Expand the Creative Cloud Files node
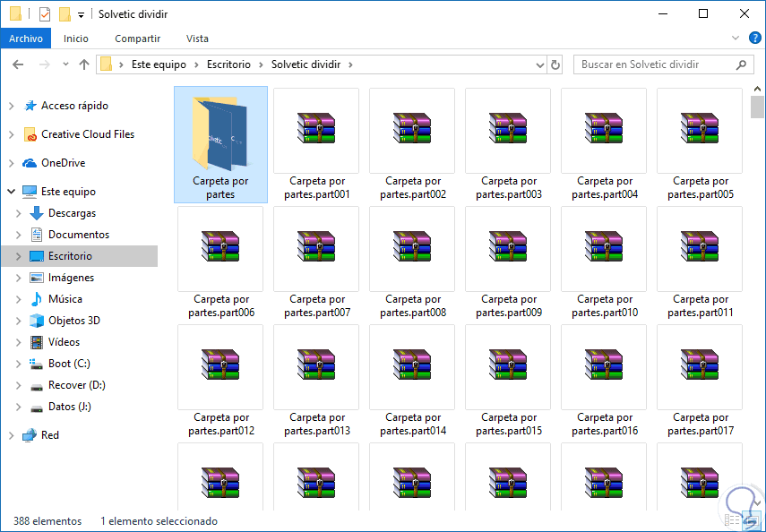The image size is (766, 532). click(12, 134)
